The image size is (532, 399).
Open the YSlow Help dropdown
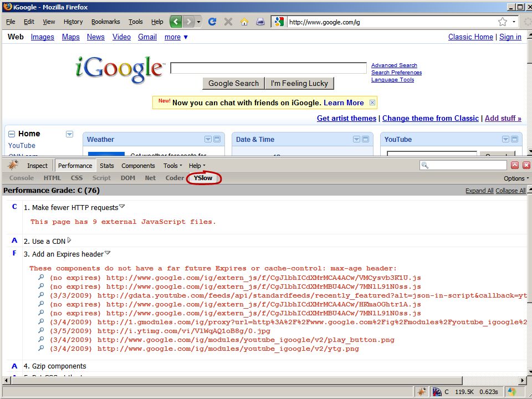[x=197, y=166]
